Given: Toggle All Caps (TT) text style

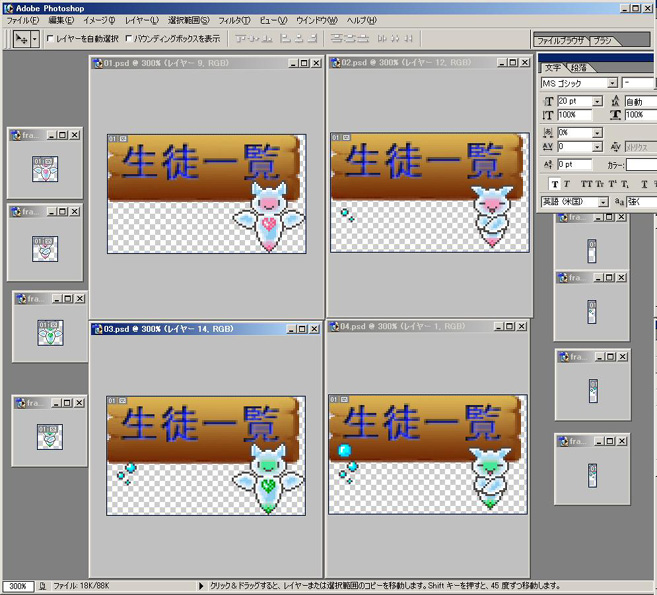Looking at the screenshot, I should [586, 184].
